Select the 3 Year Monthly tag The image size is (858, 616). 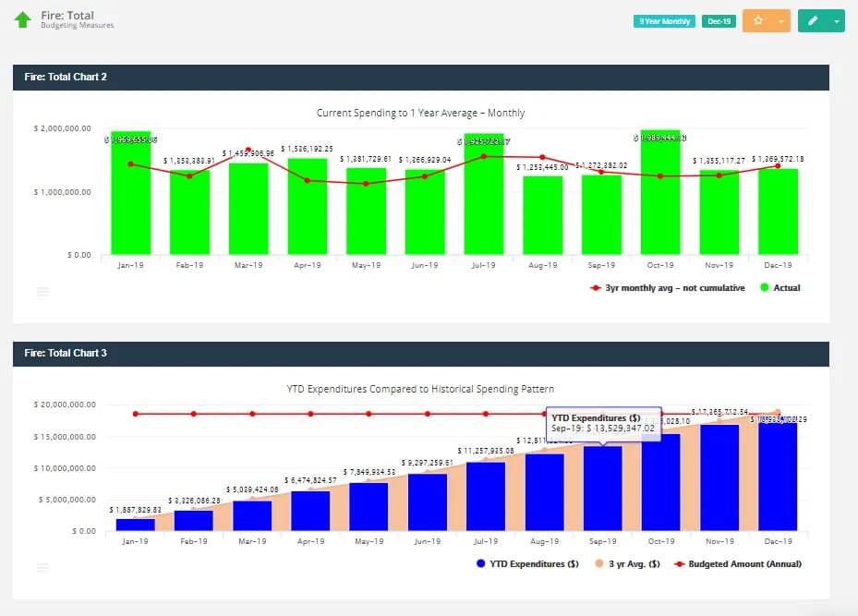pyautogui.click(x=664, y=21)
